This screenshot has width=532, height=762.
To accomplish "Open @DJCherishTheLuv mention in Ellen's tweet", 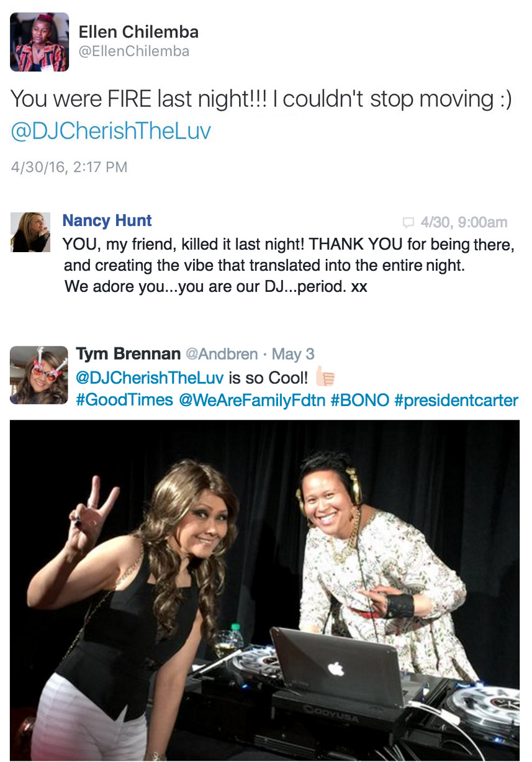I will pyautogui.click(x=111, y=131).
